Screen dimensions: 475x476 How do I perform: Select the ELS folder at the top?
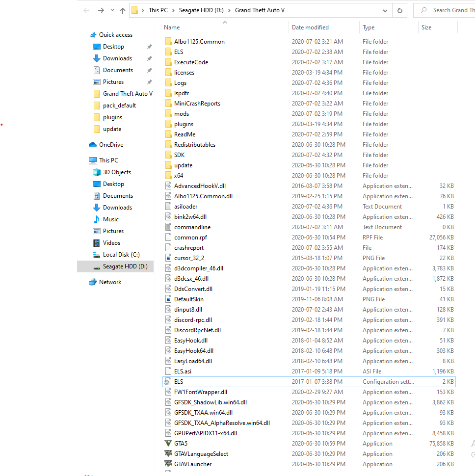tap(179, 52)
